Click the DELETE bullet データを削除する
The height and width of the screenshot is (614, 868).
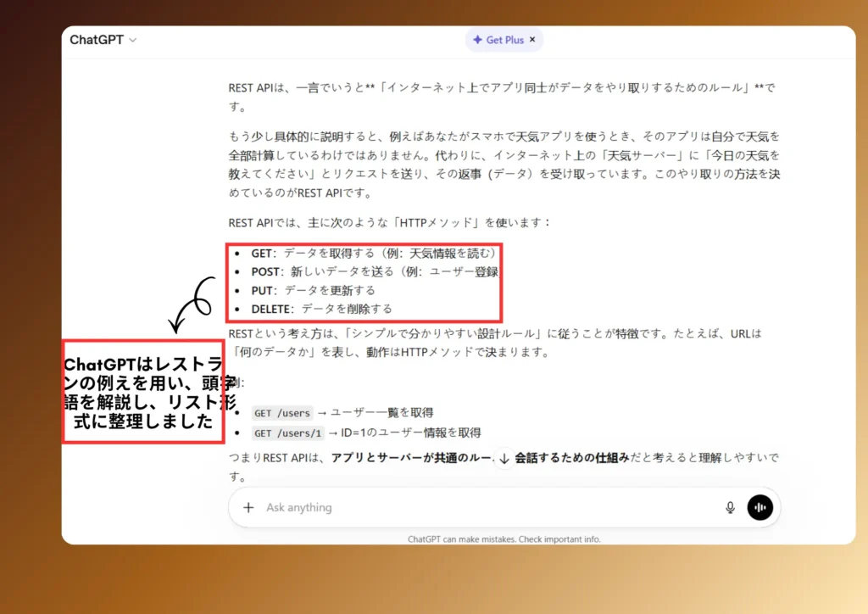tap(321, 309)
